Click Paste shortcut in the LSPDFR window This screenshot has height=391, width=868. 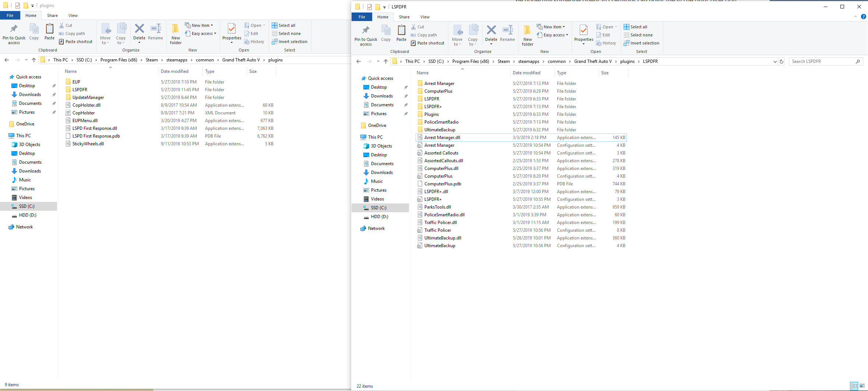pos(427,43)
